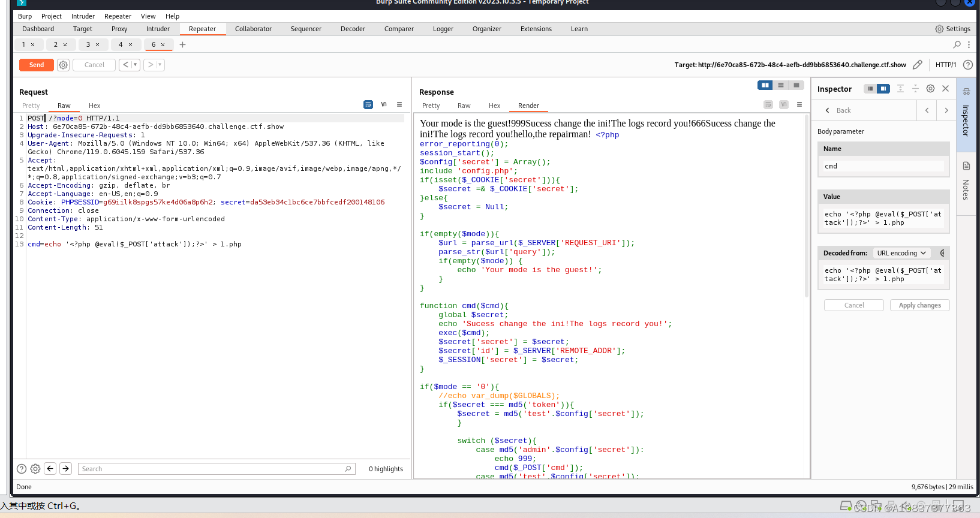This screenshot has width=980, height=518.
Task: Open the request pane hamburger menu
Action: tap(399, 104)
